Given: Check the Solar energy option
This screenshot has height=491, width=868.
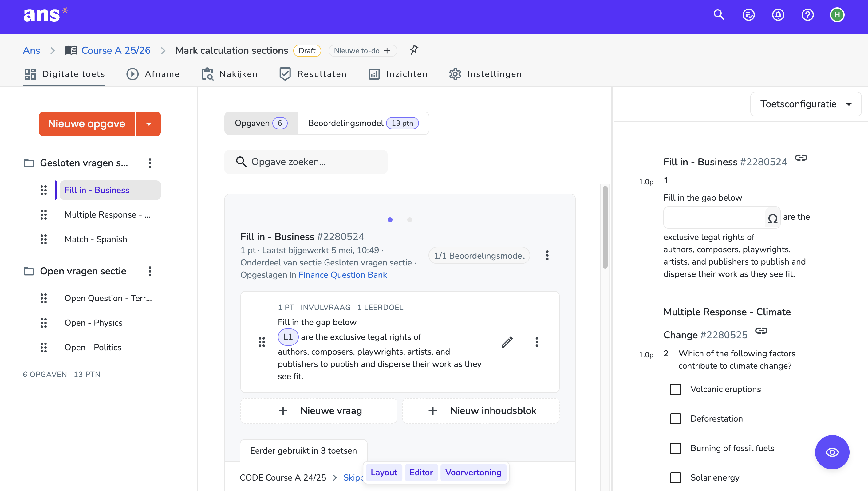Looking at the screenshot, I should [x=675, y=477].
